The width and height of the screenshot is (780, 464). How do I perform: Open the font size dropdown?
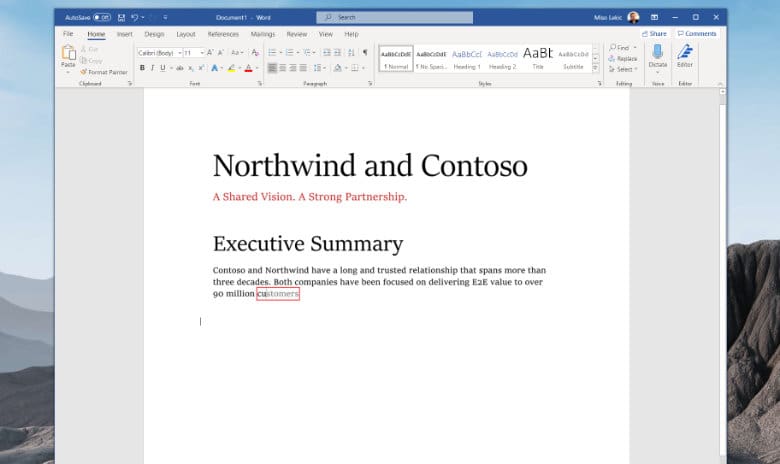pos(202,53)
